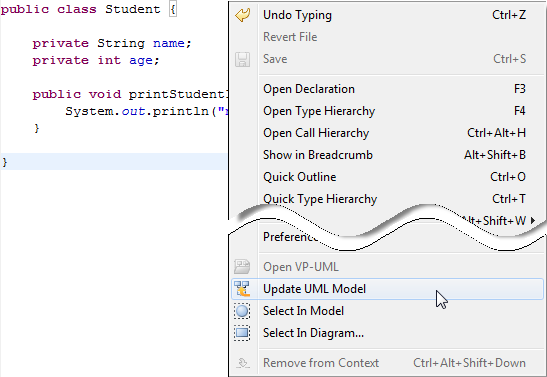Click the Ctrl+Alt+H shortcut label
The width and height of the screenshot is (547, 377).
pos(496,133)
